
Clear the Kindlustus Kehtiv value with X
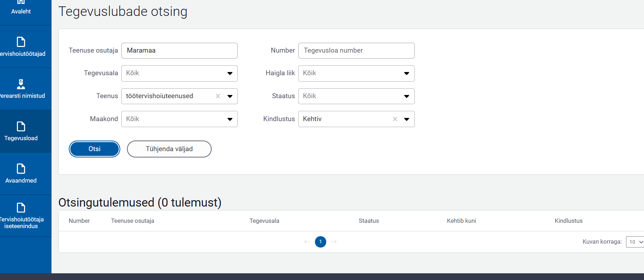(395, 119)
